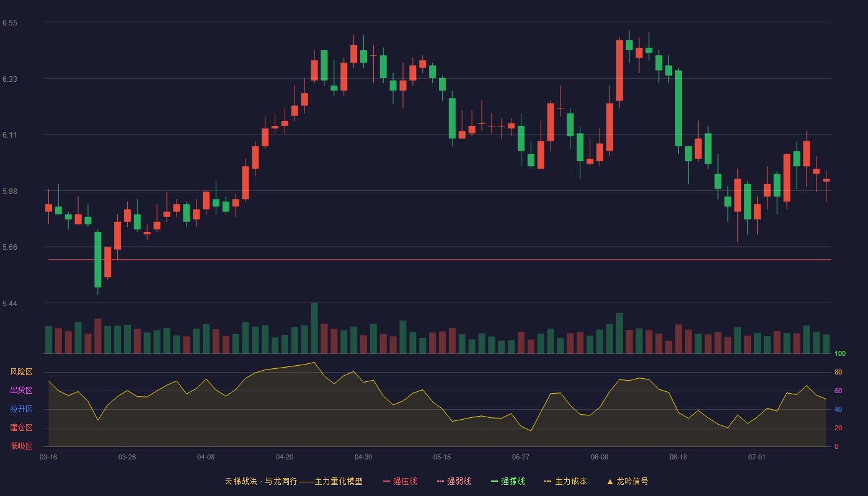Click the 5.88 price axis label

[x=10, y=192]
